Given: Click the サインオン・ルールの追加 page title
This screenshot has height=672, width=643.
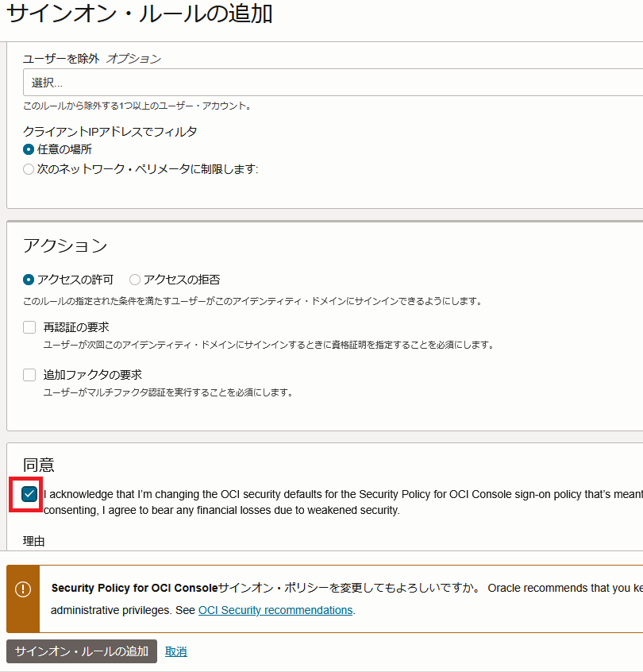Looking at the screenshot, I should (x=140, y=14).
